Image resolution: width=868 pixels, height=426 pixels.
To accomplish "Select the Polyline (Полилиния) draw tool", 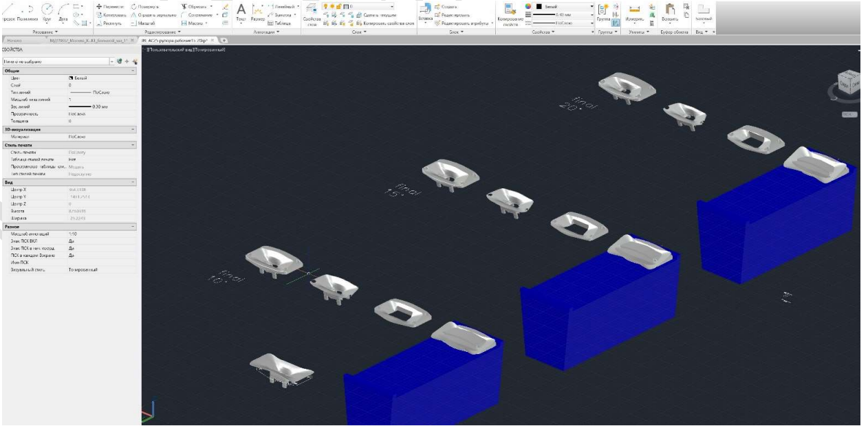I will 27,14.
